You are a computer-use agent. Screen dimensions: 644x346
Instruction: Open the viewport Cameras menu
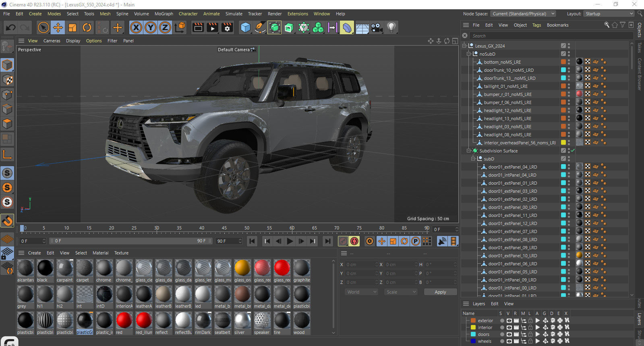(52, 41)
